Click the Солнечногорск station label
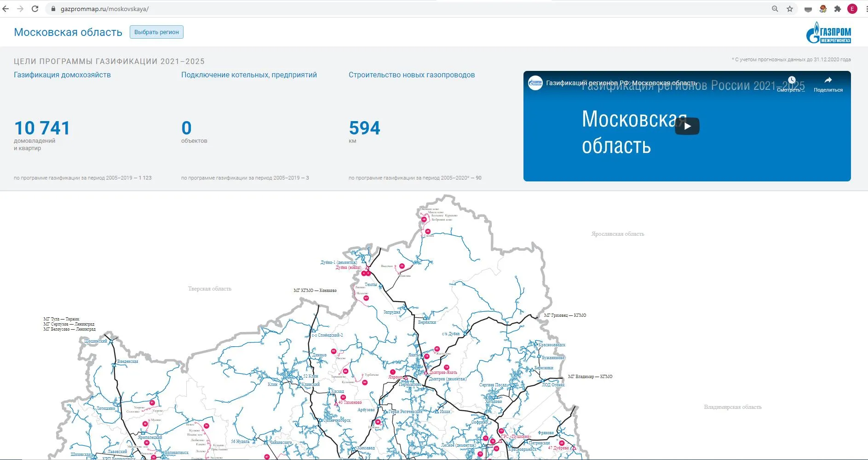868x460 pixels. [x=337, y=420]
